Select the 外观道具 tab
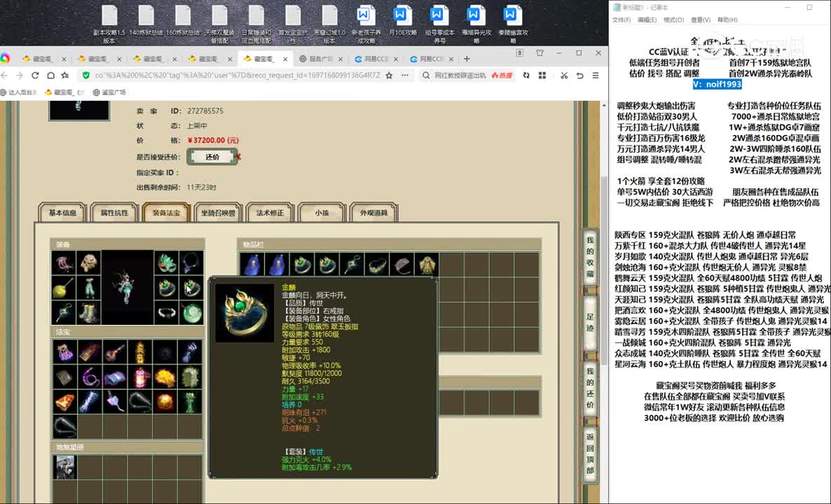Image resolution: width=831 pixels, height=504 pixels. [x=373, y=212]
